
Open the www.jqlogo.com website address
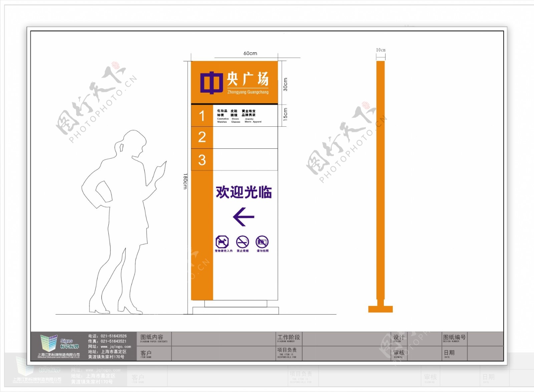[116, 347]
